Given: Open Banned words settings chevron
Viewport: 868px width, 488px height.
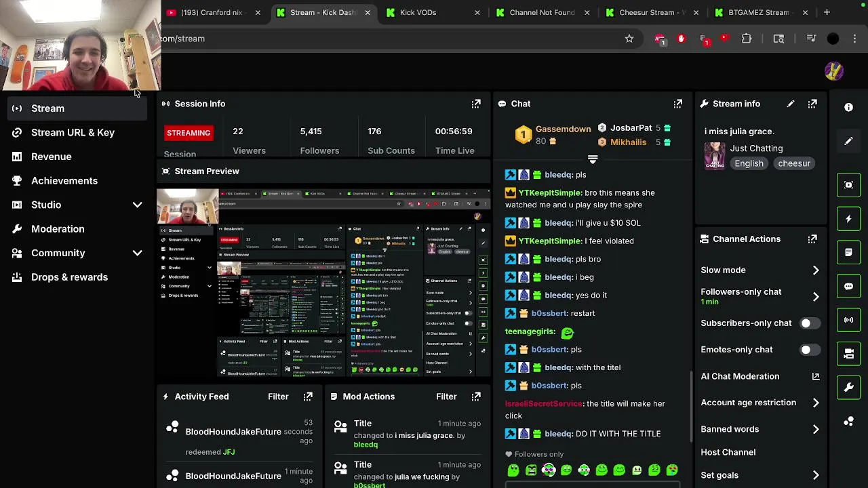Looking at the screenshot, I should [x=816, y=429].
